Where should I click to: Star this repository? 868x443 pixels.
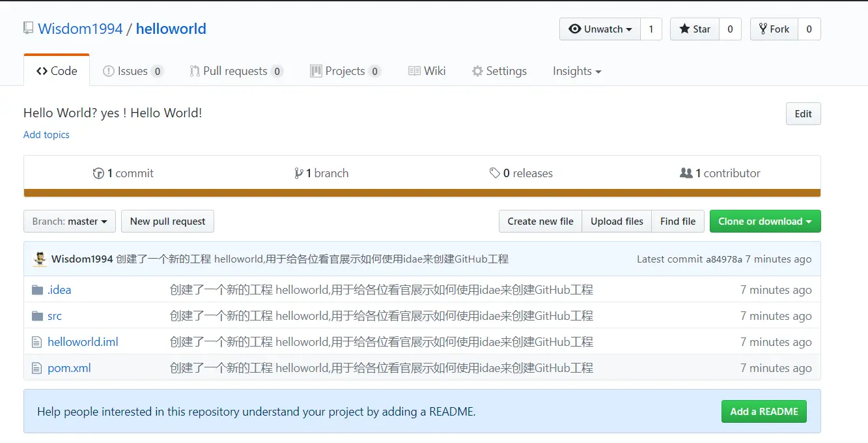tap(695, 29)
